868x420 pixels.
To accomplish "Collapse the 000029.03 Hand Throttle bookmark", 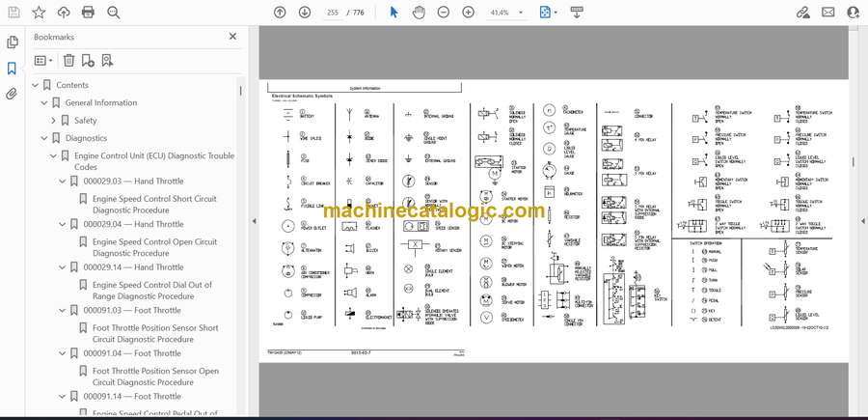I will tap(62, 182).
